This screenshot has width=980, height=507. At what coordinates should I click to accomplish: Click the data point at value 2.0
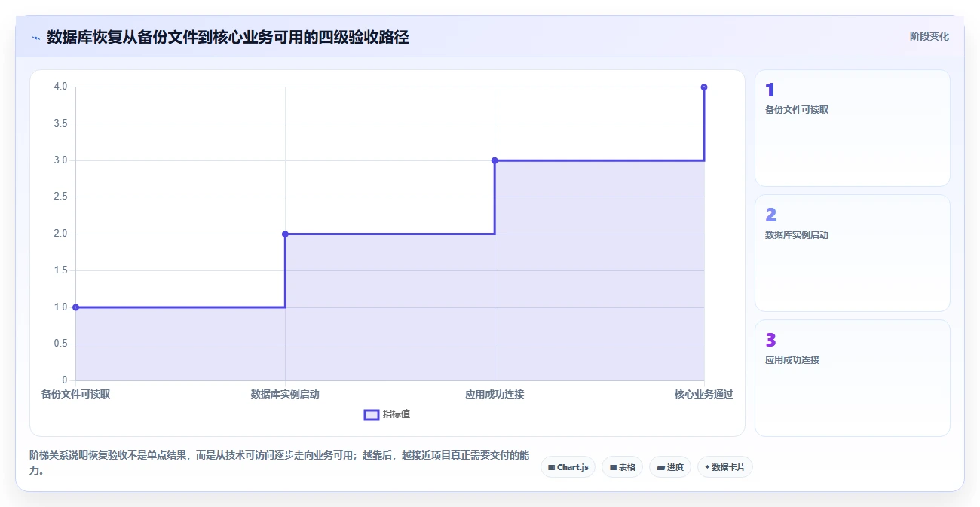(x=285, y=234)
